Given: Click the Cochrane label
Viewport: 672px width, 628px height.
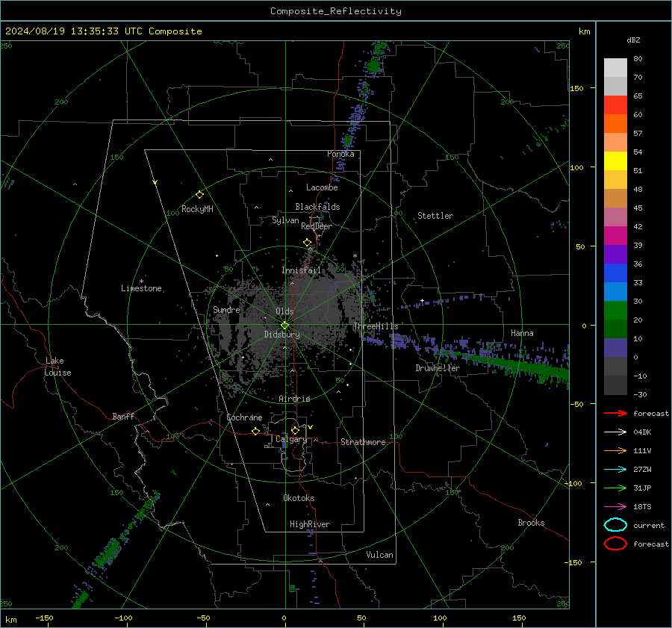Looking at the screenshot, I should tap(244, 417).
